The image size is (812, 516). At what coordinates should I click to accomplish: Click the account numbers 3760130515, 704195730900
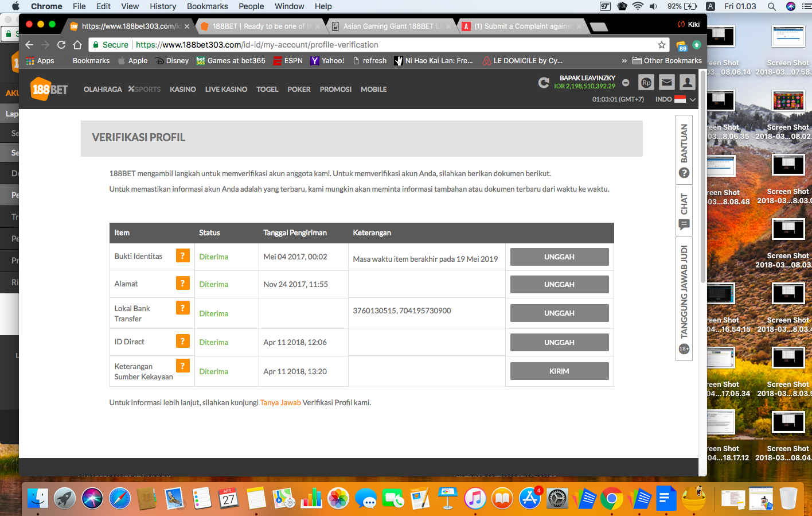pyautogui.click(x=402, y=311)
